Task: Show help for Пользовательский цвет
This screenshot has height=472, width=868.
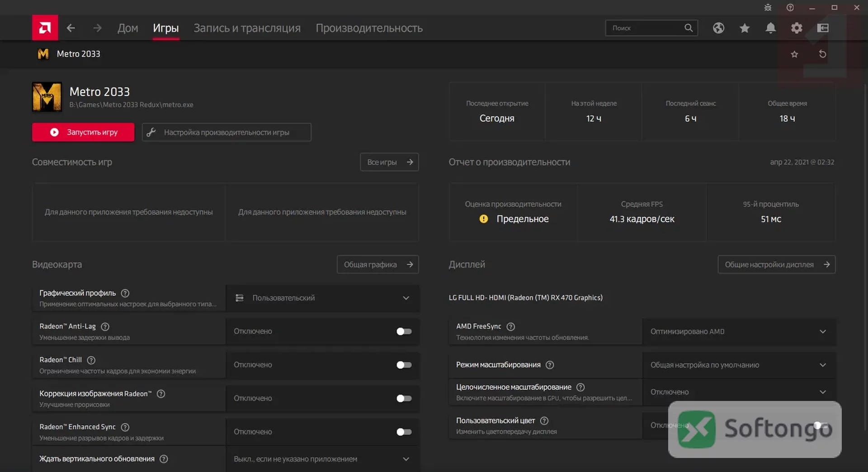Action: click(544, 421)
